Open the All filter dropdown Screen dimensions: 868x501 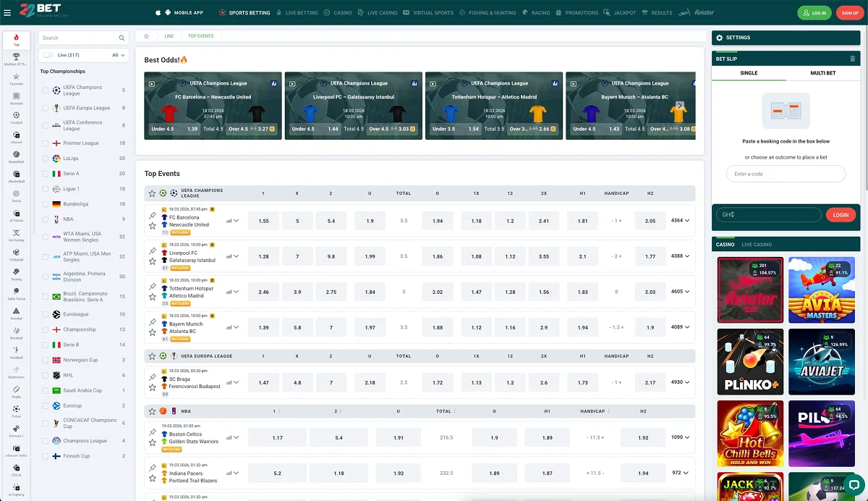click(x=119, y=55)
